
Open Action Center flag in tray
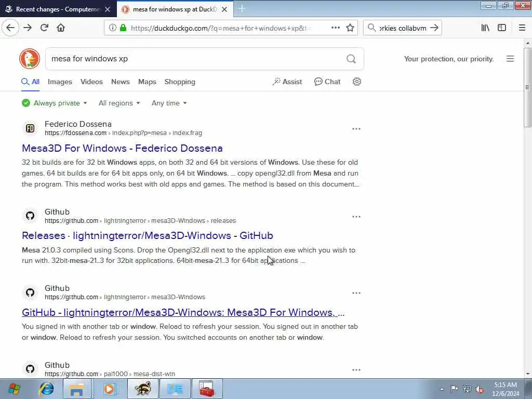point(454,389)
